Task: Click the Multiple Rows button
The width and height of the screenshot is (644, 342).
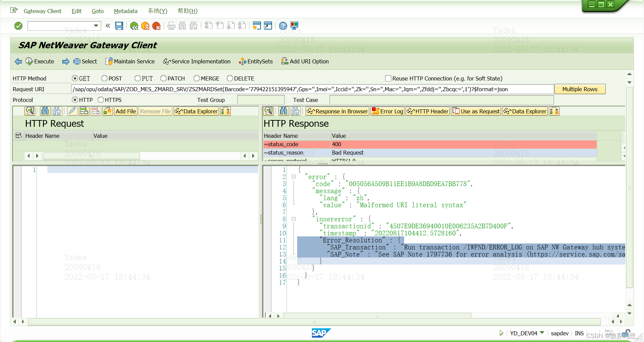Action: click(x=580, y=89)
